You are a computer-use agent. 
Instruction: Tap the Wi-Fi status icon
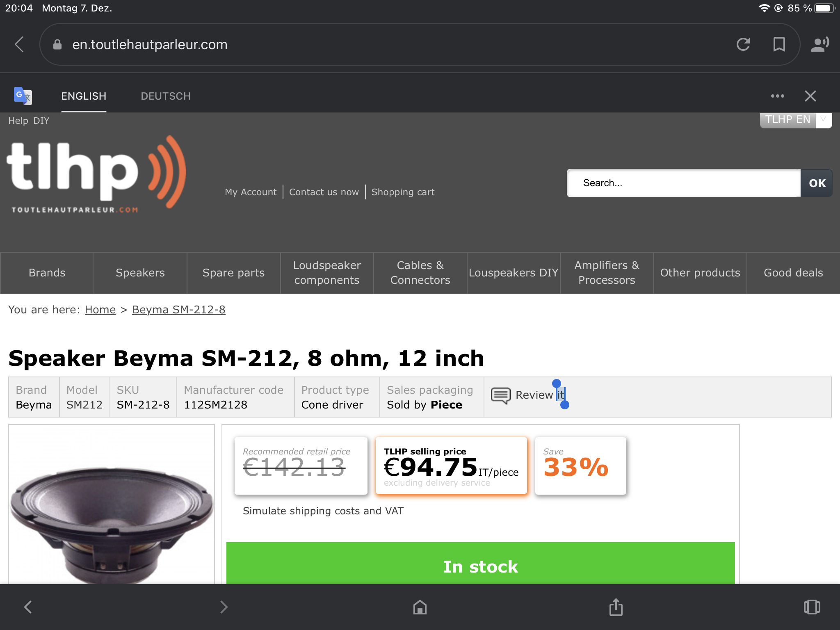coord(764,8)
